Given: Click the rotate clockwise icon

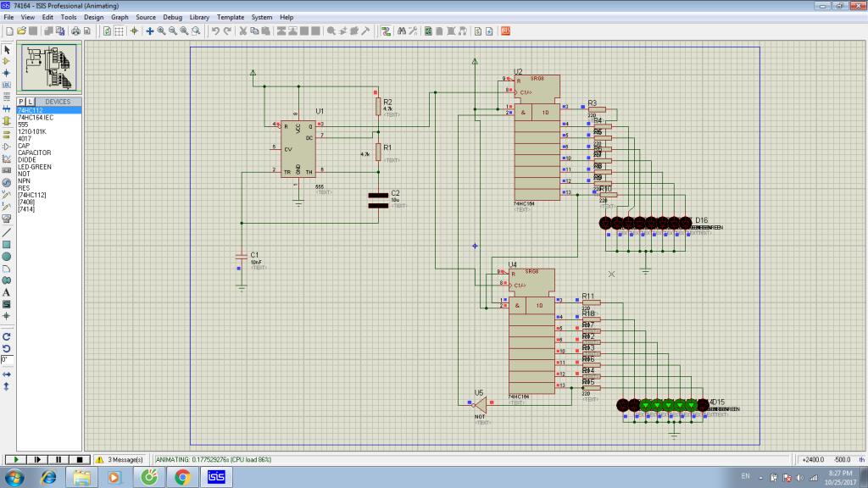Looking at the screenshot, I should pos(7,336).
